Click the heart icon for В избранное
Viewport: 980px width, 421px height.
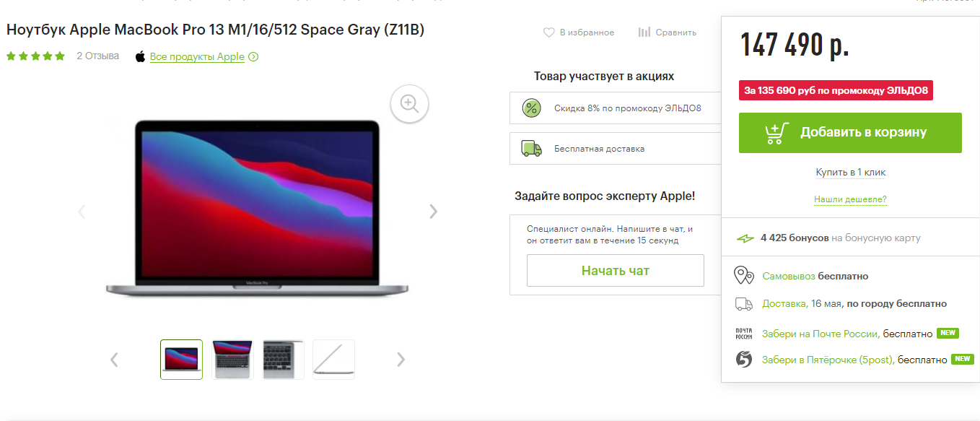click(549, 32)
